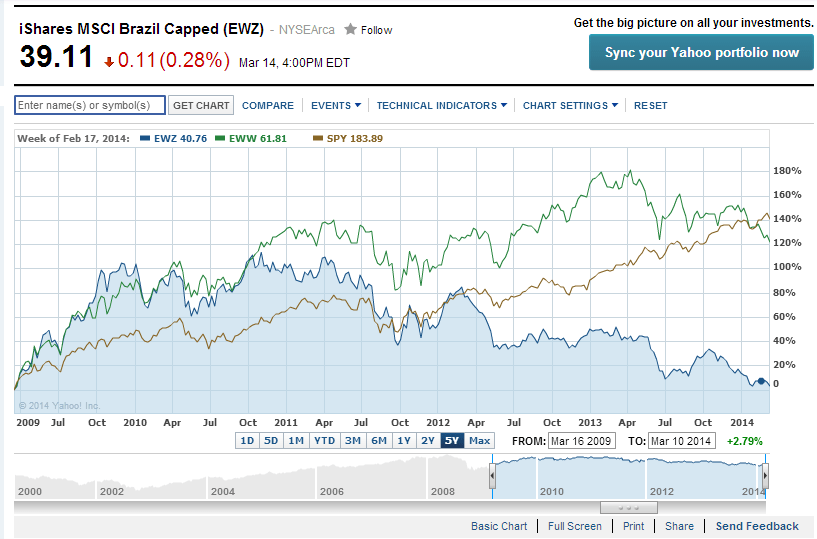Click the EWW green legend color marker
Screen dimensions: 817x539
click(x=220, y=138)
